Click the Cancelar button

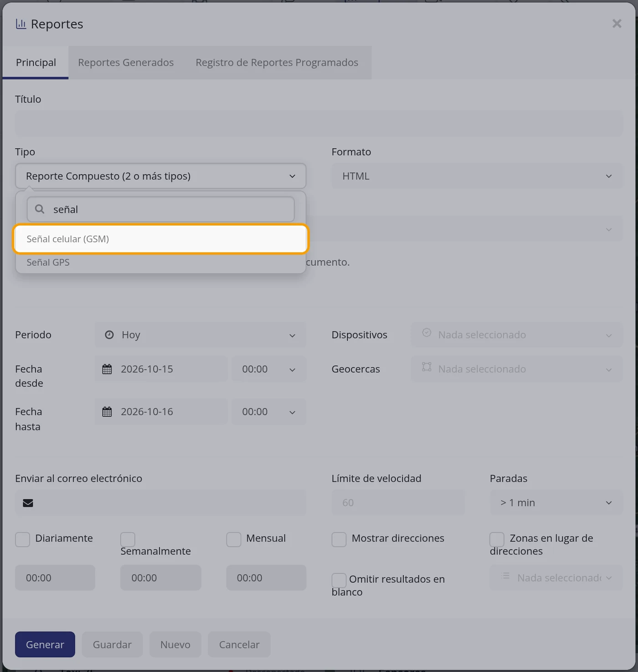pos(239,644)
